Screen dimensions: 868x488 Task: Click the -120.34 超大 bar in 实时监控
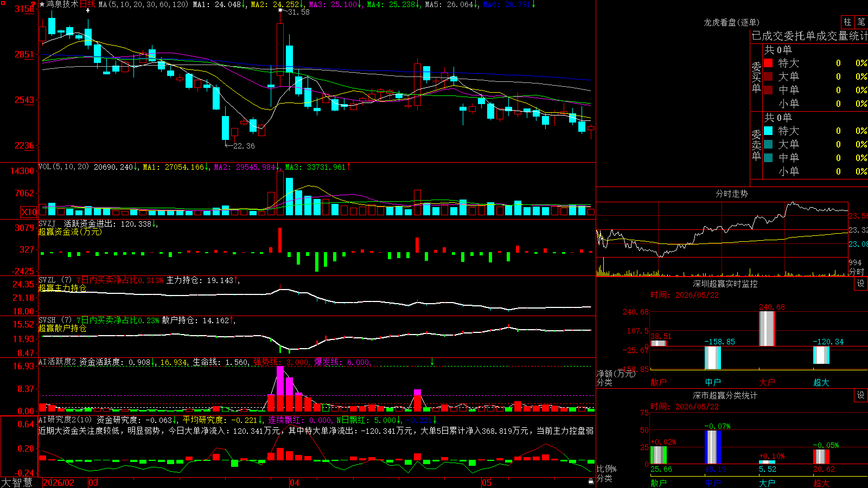tap(821, 355)
